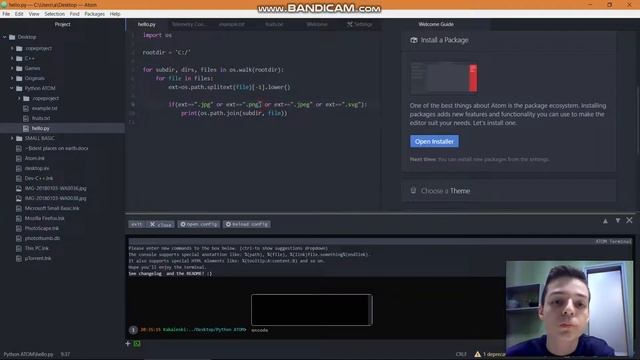This screenshot has height=360, width=640.
Task: Click the fruits.txt file icon
Action: point(26,118)
